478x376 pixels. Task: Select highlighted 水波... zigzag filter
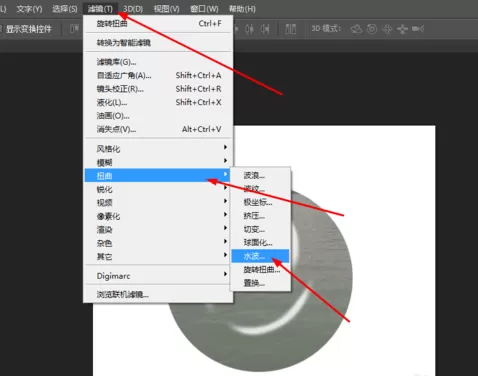(261, 256)
